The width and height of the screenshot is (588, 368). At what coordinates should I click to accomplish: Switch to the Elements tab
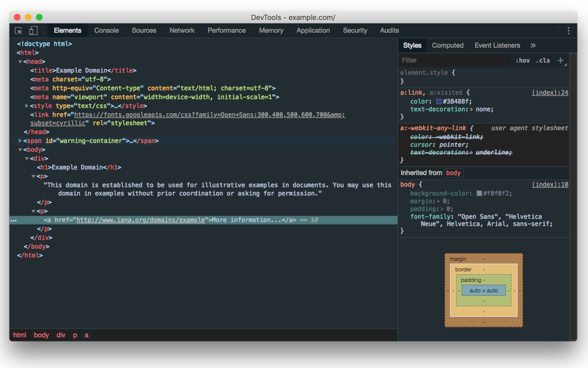point(68,31)
